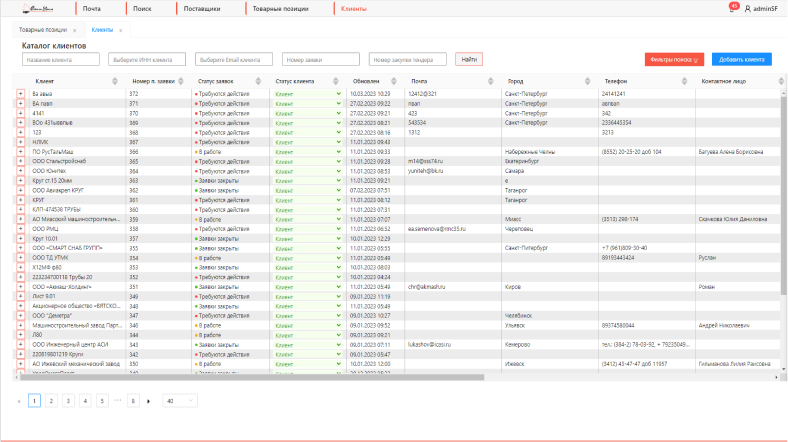Screen dimensions: 788x442
Task: Sort by the Город column
Action: (587, 81)
